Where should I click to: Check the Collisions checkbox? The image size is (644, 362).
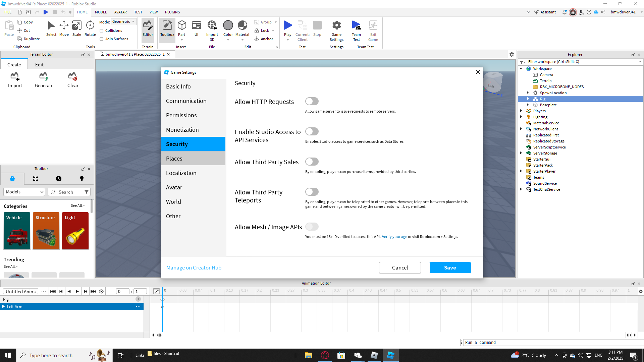(102, 31)
